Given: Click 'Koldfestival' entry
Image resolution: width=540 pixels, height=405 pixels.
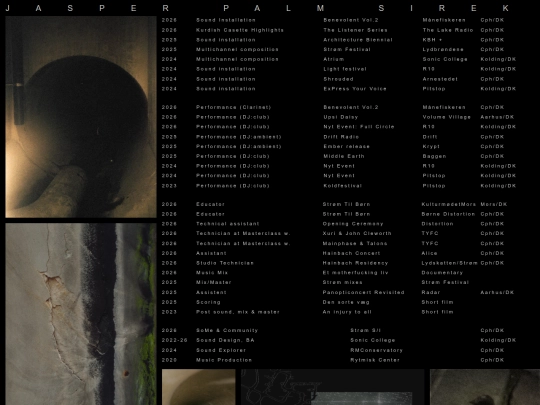Looking at the screenshot, I should 342,186.
